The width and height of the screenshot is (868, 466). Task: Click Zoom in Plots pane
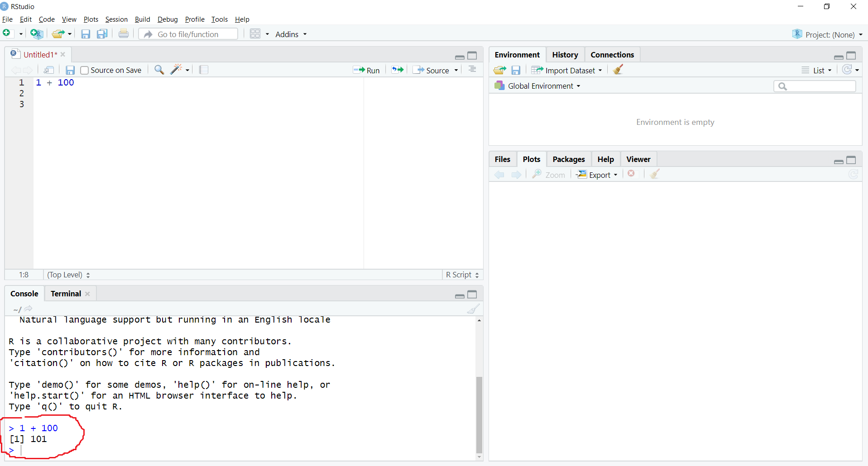pyautogui.click(x=549, y=175)
